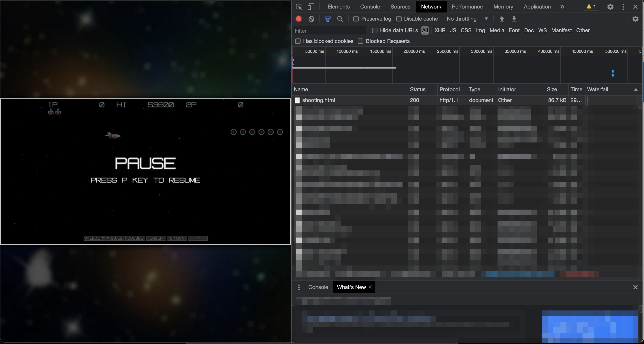Expand the hidden panels chevron menu
644x344 pixels.
click(562, 7)
